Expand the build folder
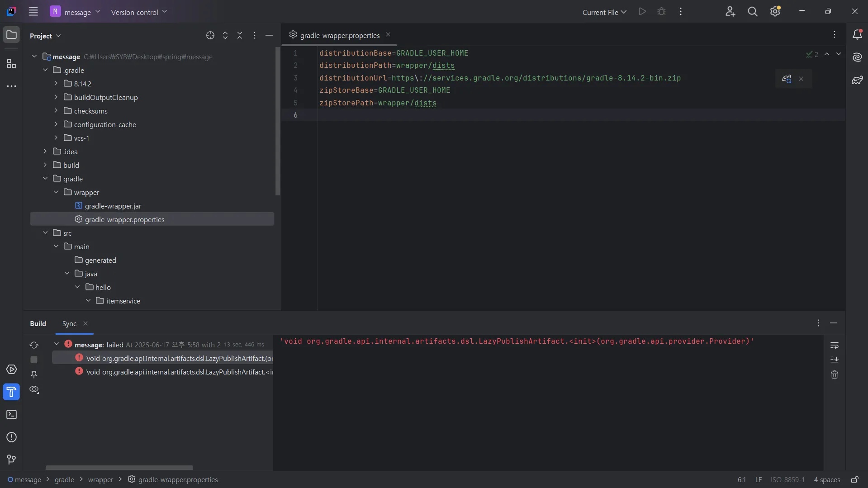The image size is (868, 488). coord(45,165)
